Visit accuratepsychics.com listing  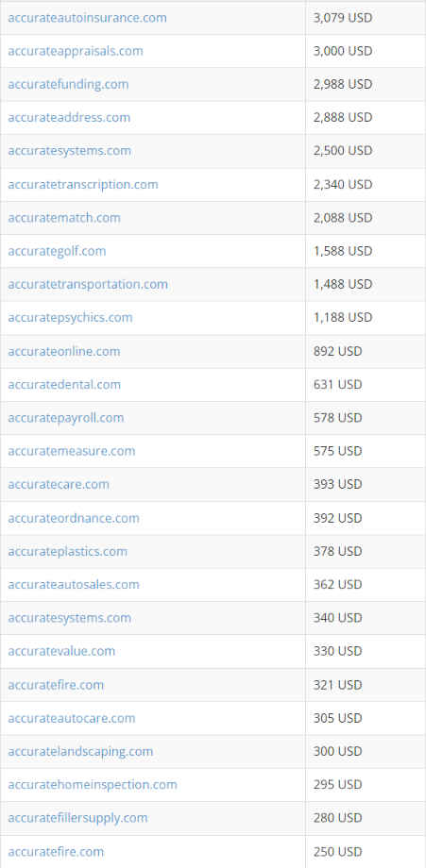coord(70,317)
